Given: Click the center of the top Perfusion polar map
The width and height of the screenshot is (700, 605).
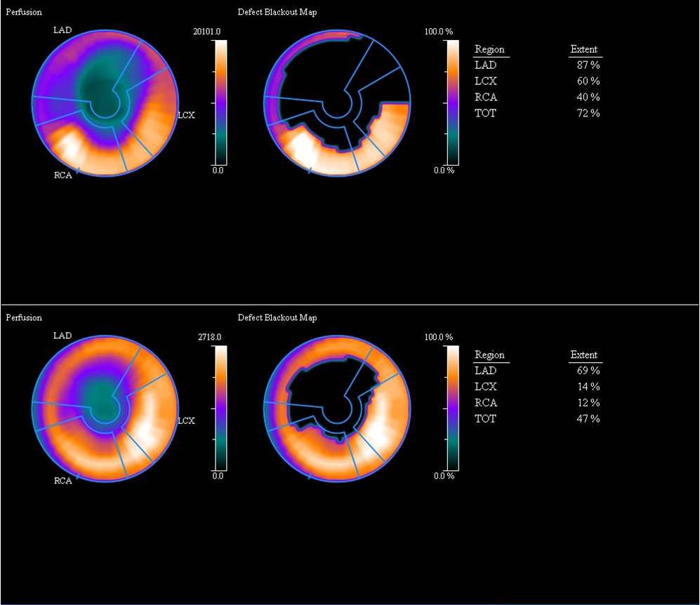Looking at the screenshot, I should pos(104,103).
